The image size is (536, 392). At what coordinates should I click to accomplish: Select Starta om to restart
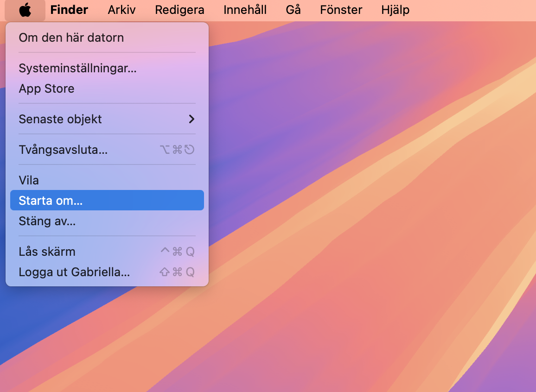(x=107, y=201)
